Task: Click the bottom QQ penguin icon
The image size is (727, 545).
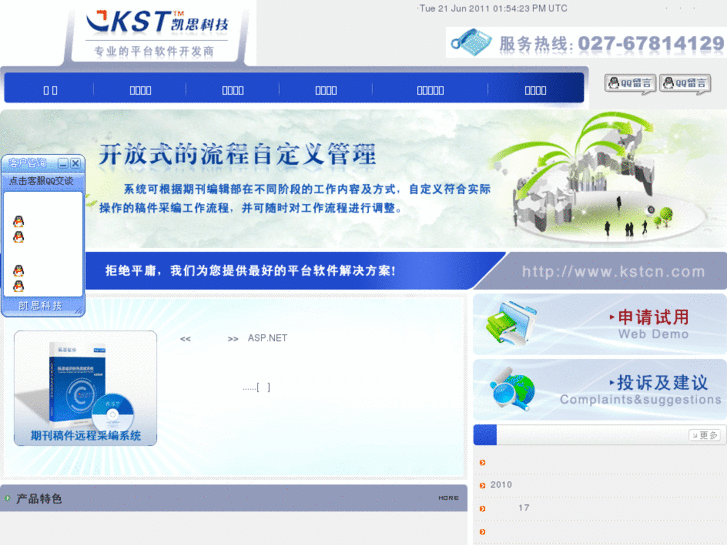Action: 19,286
